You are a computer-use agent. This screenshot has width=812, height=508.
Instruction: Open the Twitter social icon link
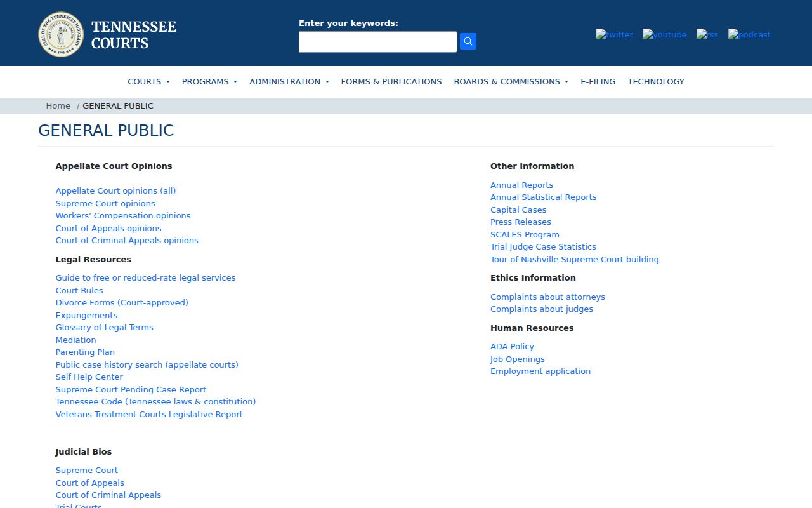[614, 34]
